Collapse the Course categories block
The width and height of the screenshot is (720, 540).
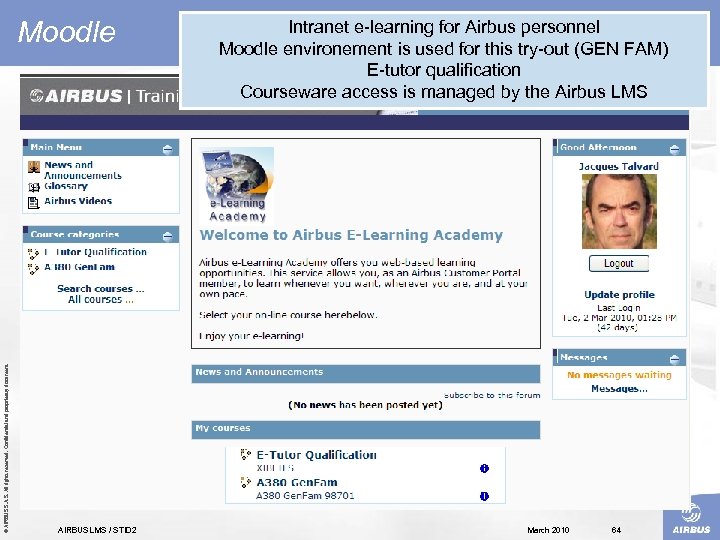[168, 236]
